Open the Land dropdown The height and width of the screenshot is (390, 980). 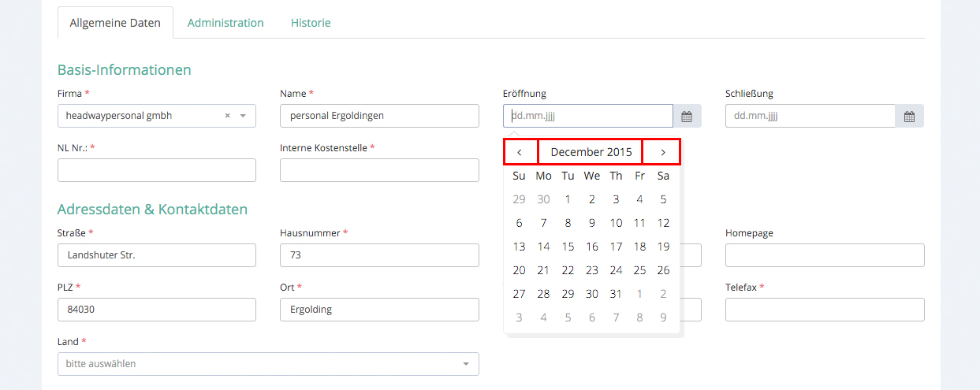point(268,364)
